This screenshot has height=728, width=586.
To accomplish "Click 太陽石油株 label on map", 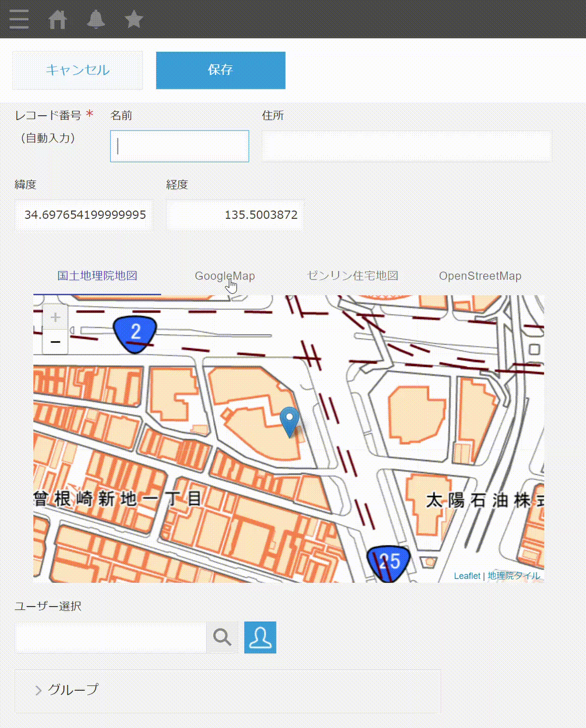I will (x=485, y=500).
